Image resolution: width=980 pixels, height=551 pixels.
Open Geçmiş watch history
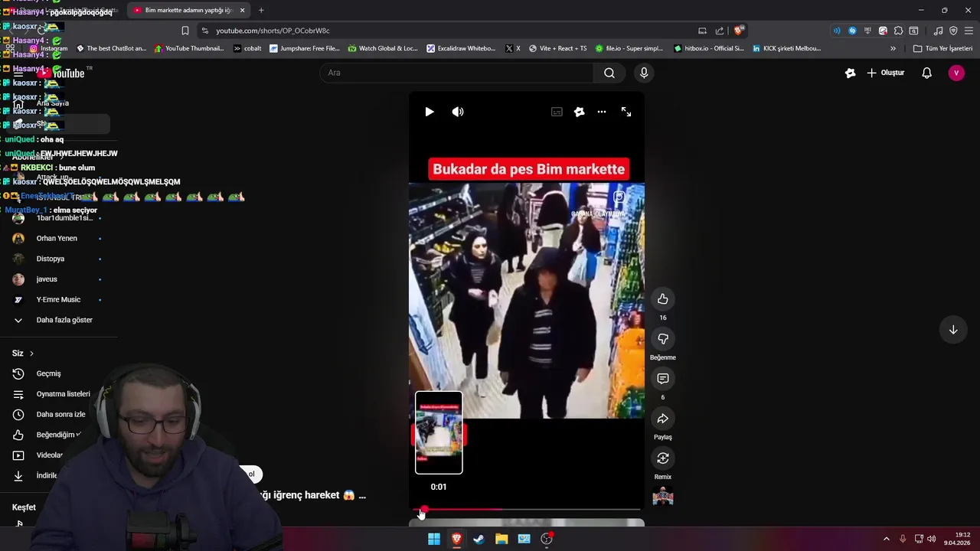(x=48, y=373)
